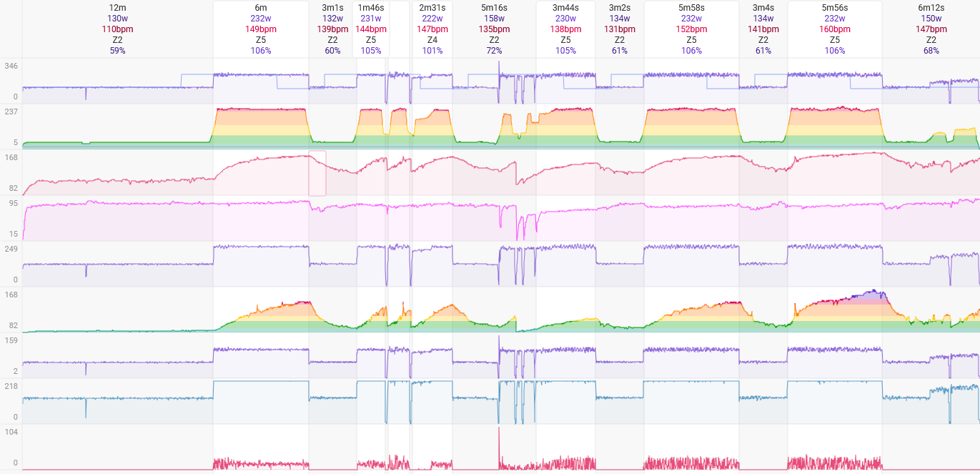This screenshot has height=474, width=980.
Task: Select the 5m56s interval at 160bpm
Action: click(835, 29)
